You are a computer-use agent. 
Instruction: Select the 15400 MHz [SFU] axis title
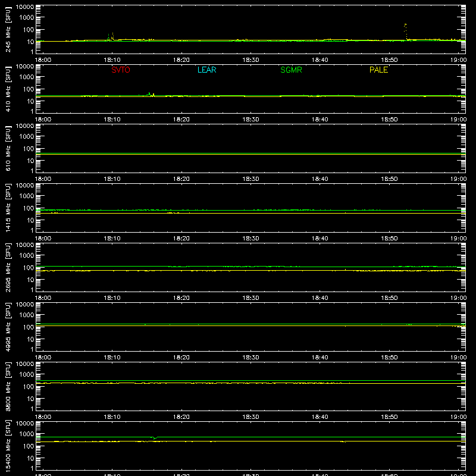point(8,446)
